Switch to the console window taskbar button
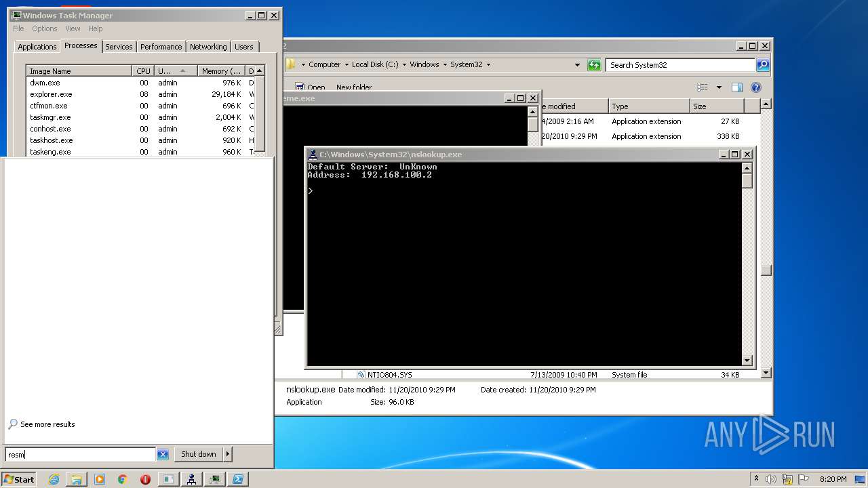This screenshot has height=488, width=868. (168, 479)
